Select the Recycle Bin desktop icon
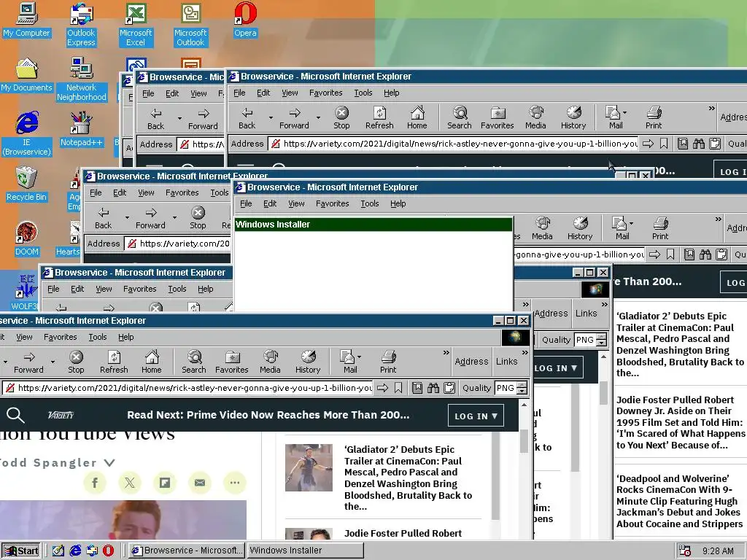Viewport: 747px width, 560px height. pos(27,184)
